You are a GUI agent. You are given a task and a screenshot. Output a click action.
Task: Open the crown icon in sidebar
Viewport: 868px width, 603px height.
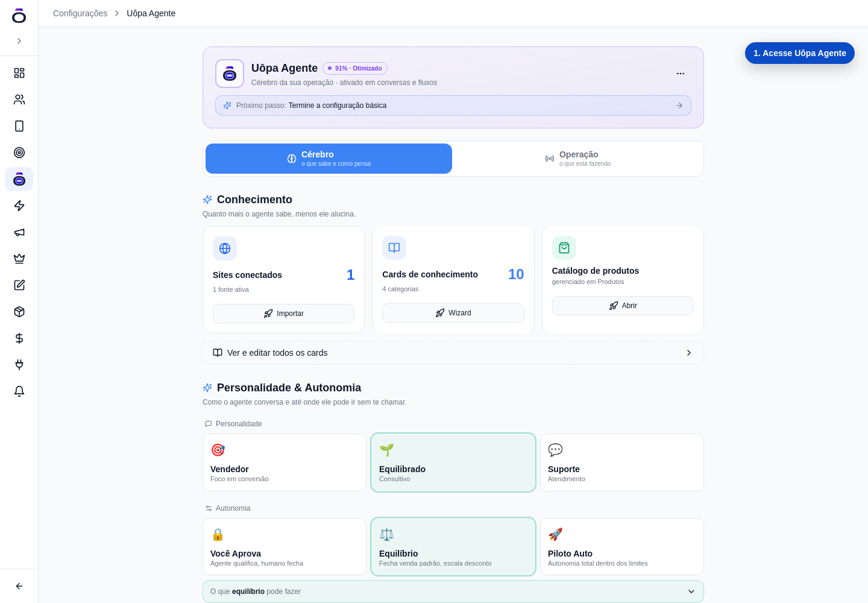click(19, 259)
